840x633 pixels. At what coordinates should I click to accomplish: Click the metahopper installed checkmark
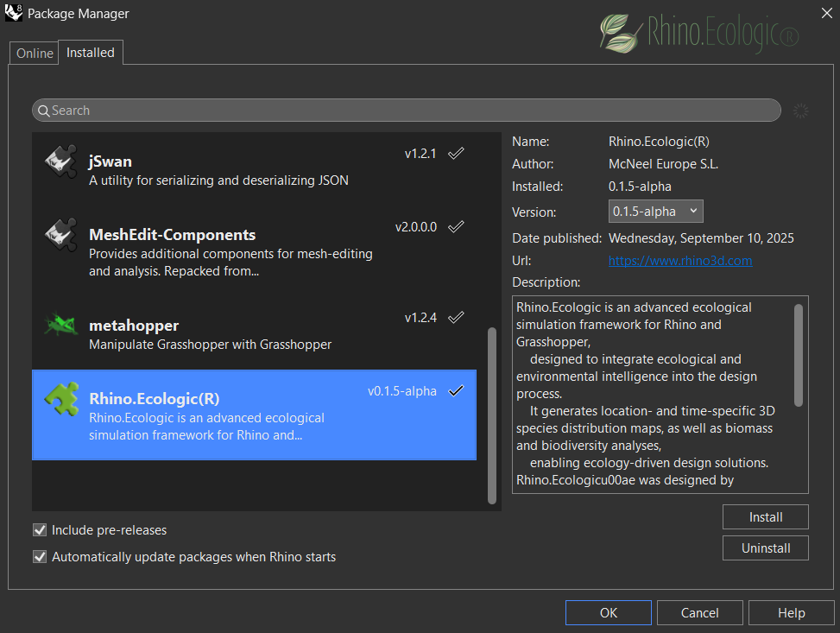click(456, 318)
